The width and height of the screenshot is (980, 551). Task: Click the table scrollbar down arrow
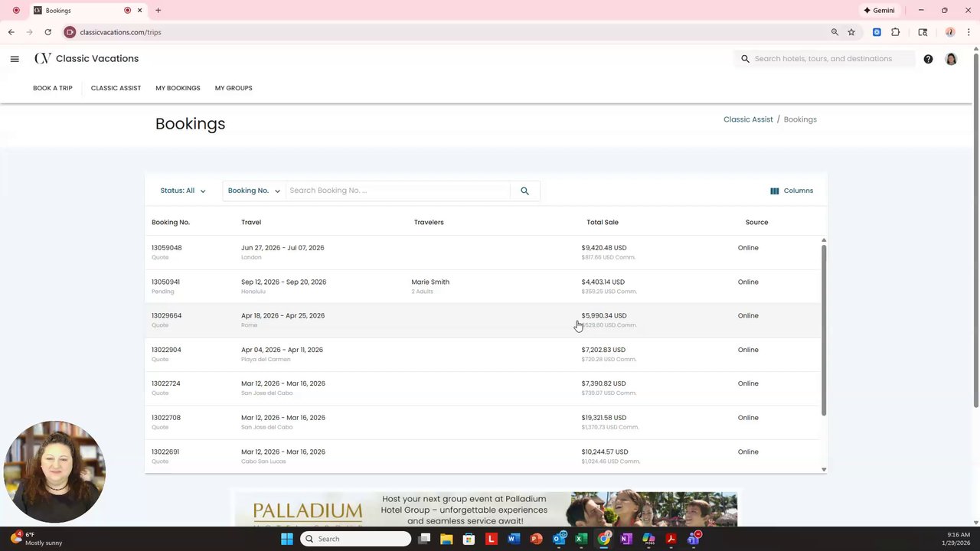(824, 469)
